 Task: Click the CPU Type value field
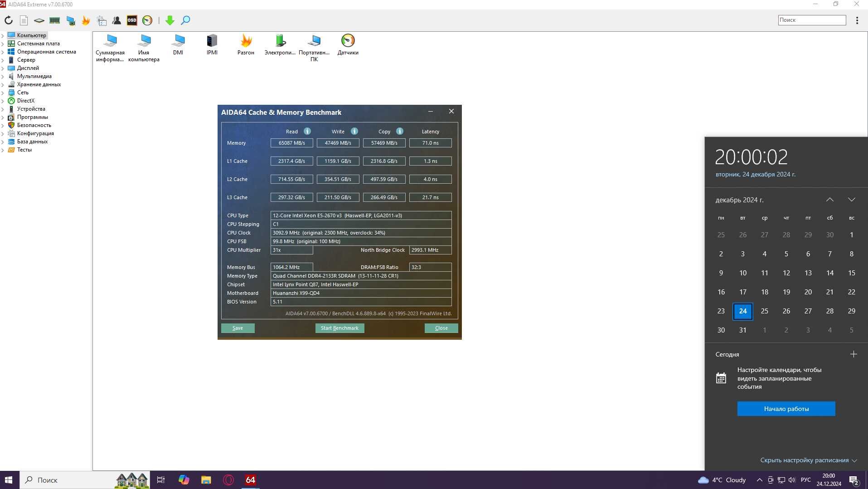[x=361, y=215]
